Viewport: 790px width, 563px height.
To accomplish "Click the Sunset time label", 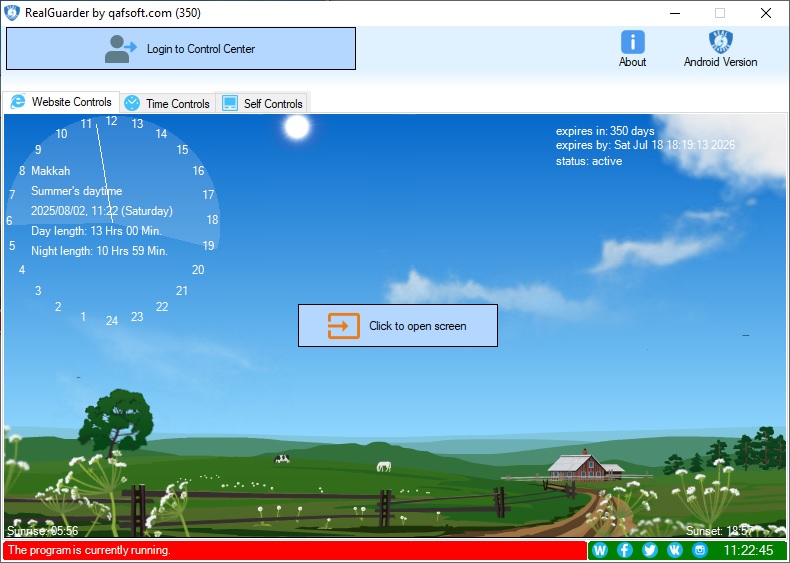I will pyautogui.click(x=719, y=531).
